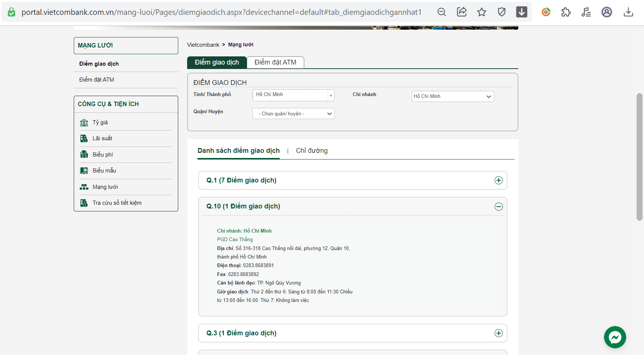This screenshot has width=644, height=355.
Task: Collapse the Q.10 section with minus icon
Action: point(499,207)
